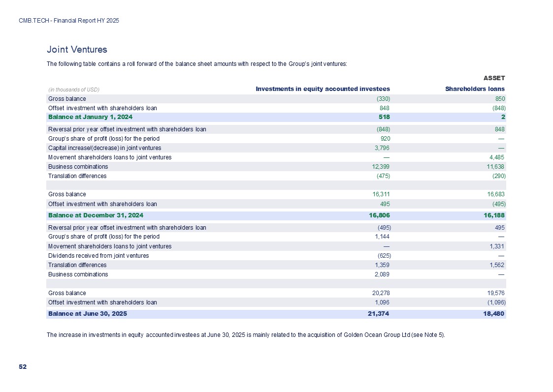Click the CMB.TECH Financial Report HY 2025 header

click(x=69, y=21)
